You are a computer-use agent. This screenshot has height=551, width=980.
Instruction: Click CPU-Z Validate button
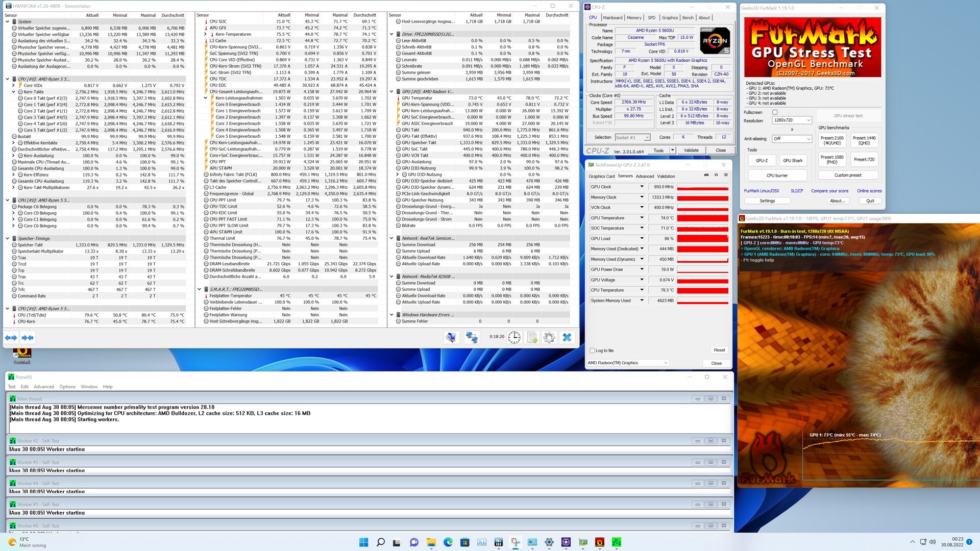[691, 151]
